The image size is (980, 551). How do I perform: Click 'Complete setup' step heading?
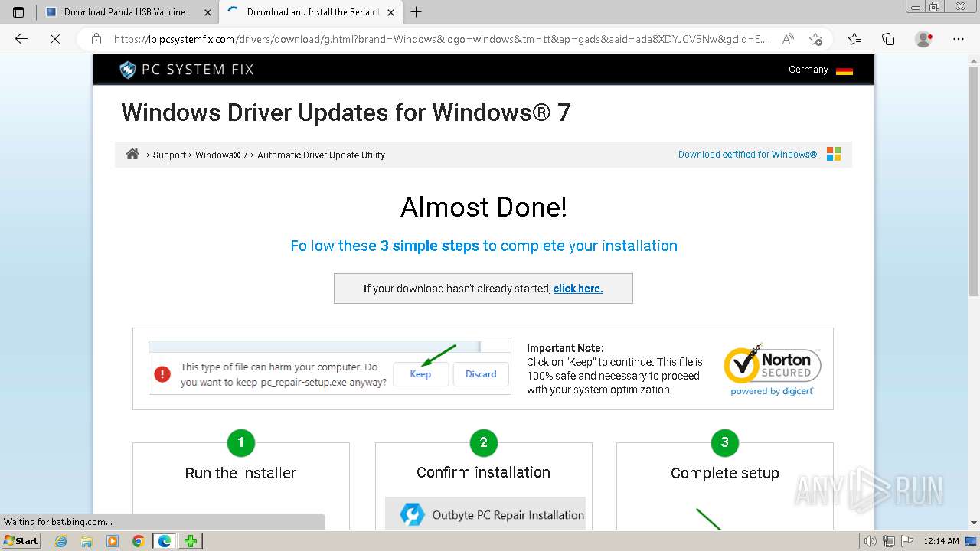coord(725,473)
